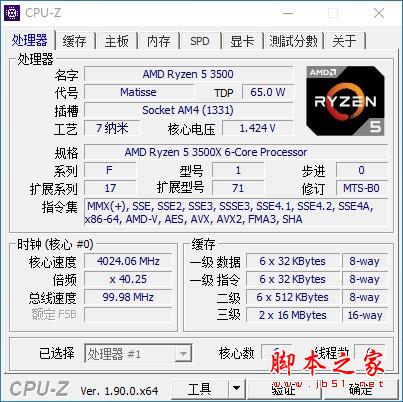Screen dimensions: 403x402
Task: Go to the 显卡 tab
Action: tap(242, 41)
